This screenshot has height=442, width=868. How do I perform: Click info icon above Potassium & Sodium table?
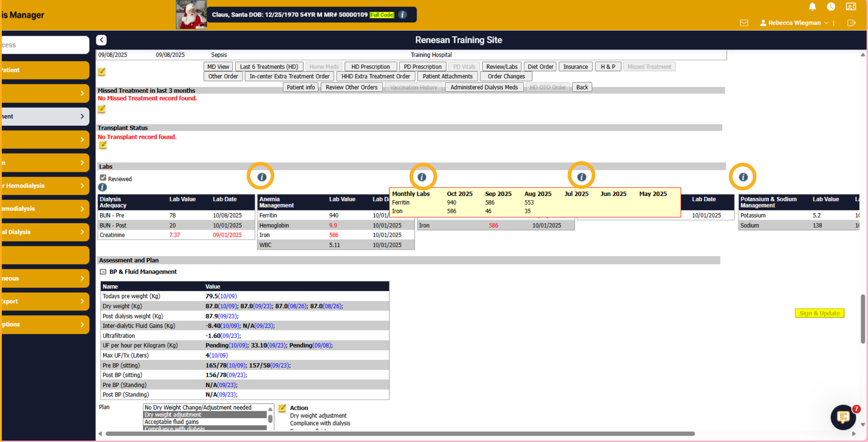pyautogui.click(x=743, y=177)
